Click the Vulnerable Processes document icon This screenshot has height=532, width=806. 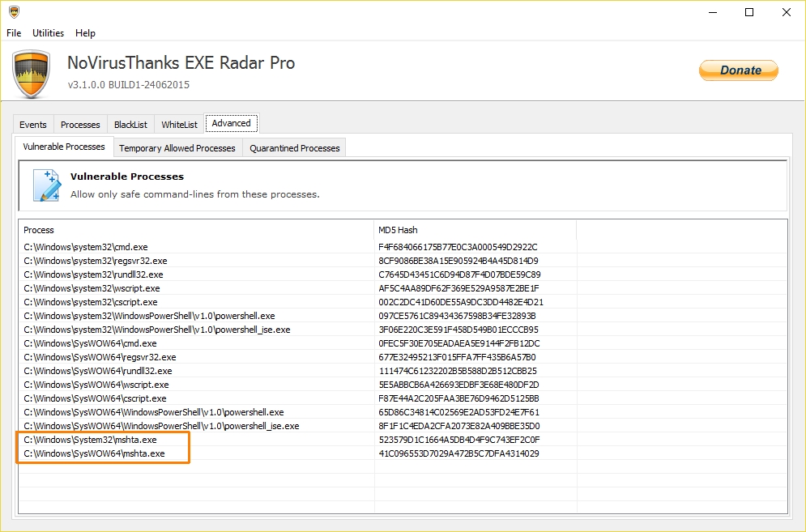pos(47,185)
